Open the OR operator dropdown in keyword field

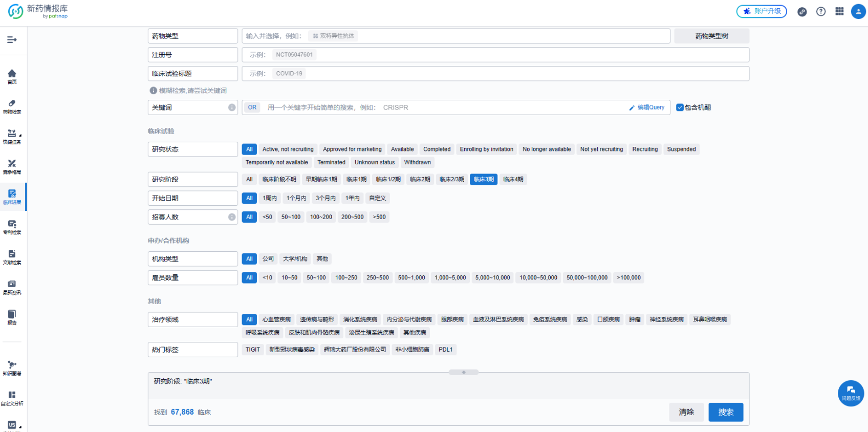pos(252,107)
